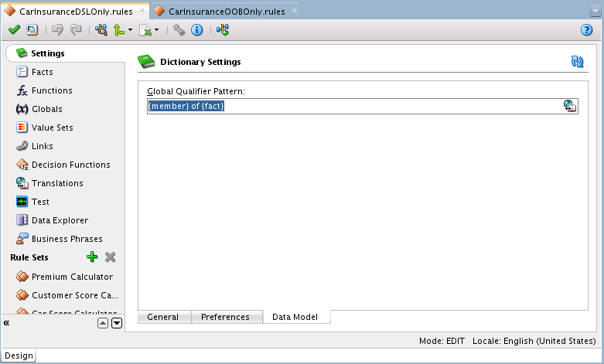Switch to the CarInsuranceOOBOnly.rules editor tab

[227, 12]
